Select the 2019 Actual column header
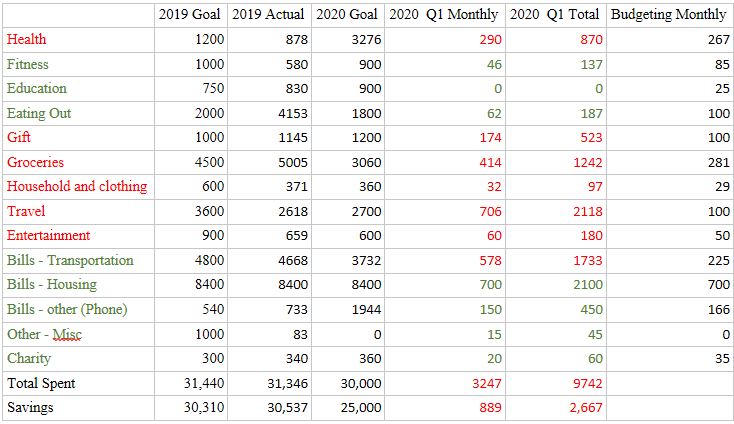 268,15
